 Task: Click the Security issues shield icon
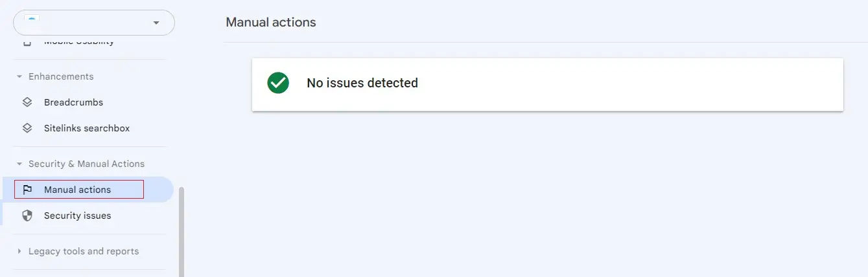(27, 216)
